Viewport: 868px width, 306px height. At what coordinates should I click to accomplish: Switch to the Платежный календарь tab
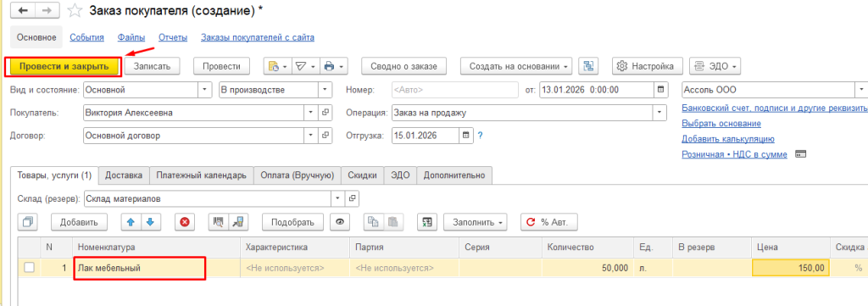201,175
